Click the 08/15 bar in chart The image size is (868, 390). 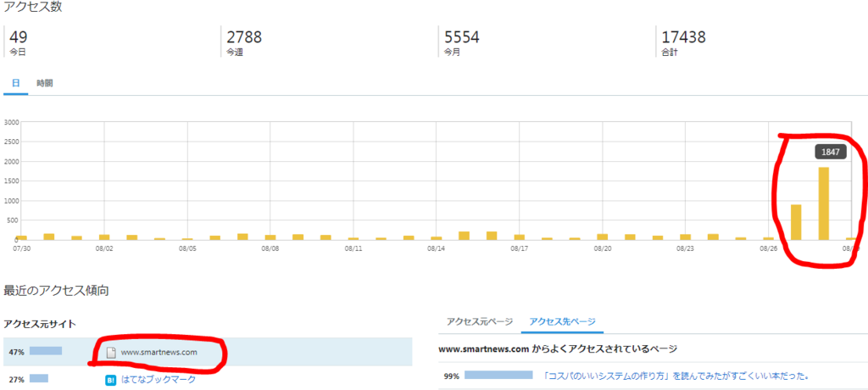click(464, 236)
